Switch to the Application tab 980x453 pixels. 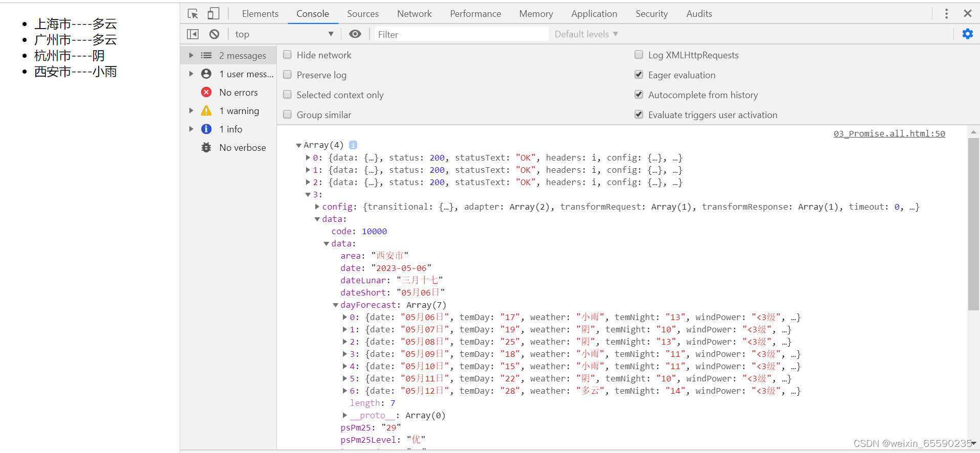tap(594, 14)
